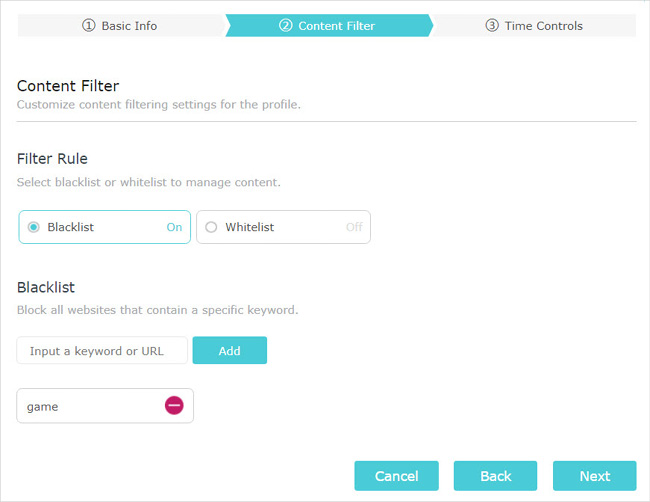Click the Whitelist option label
The height and width of the screenshot is (502, 650).
(x=250, y=227)
